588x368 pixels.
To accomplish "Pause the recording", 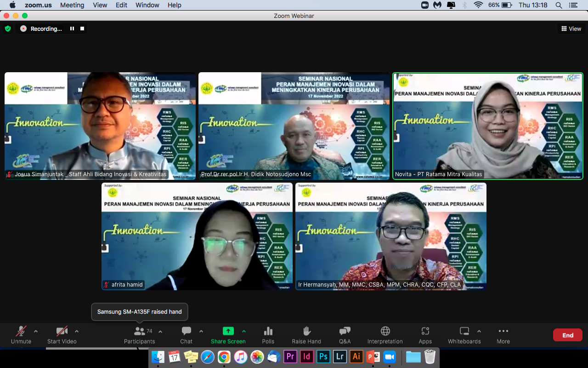I will pyautogui.click(x=72, y=29).
